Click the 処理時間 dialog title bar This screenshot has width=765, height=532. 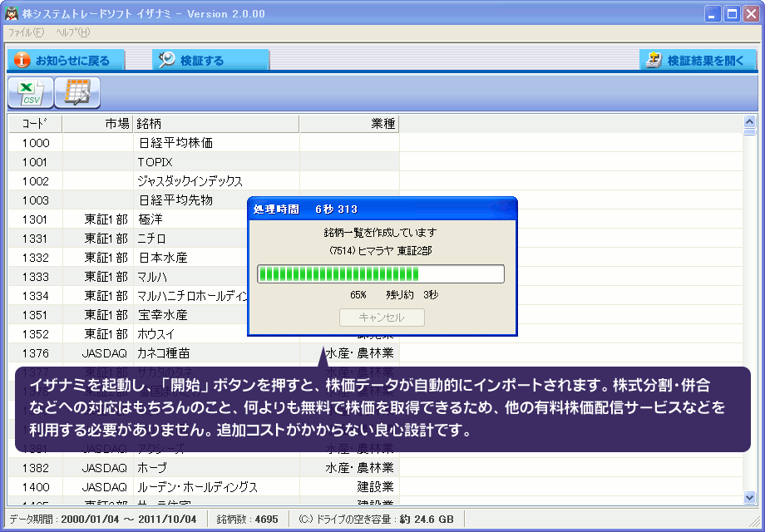click(382, 209)
